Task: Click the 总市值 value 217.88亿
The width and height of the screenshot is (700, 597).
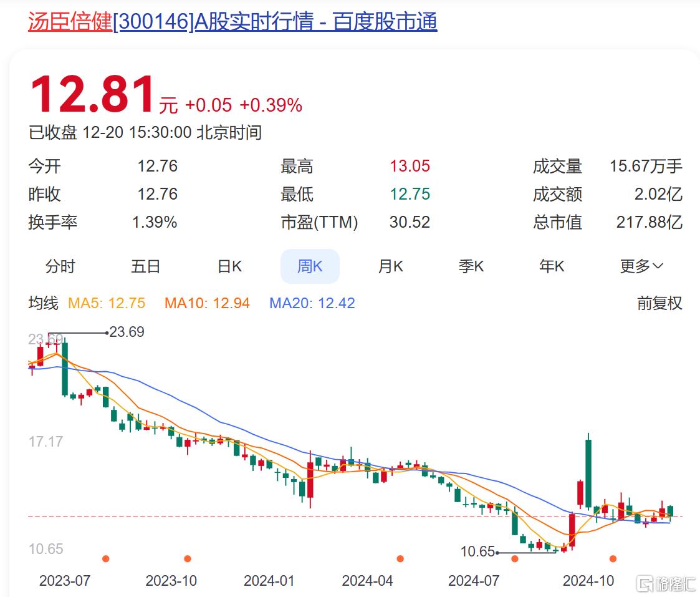Action: click(x=650, y=222)
